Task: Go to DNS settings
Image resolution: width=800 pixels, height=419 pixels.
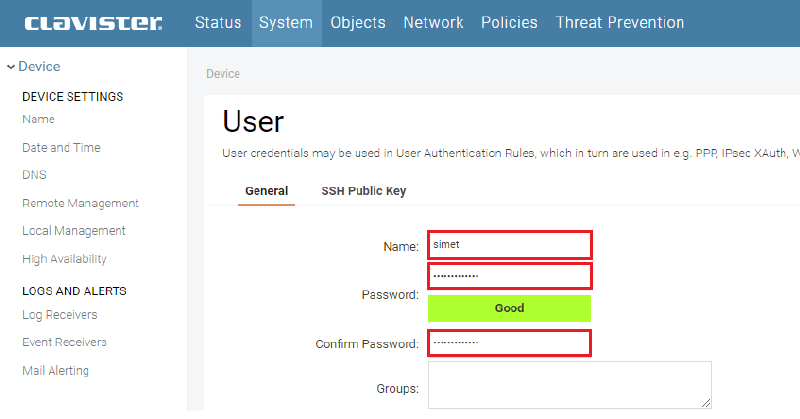Action: [34, 175]
